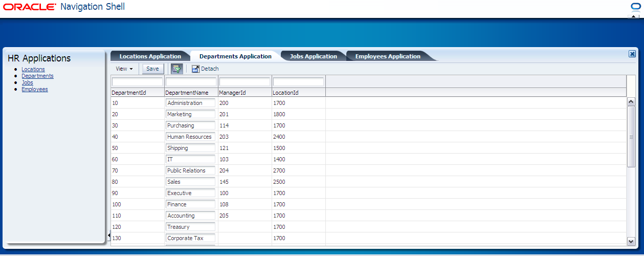Click the Jobs link in sidebar
This screenshot has height=256, width=644.
[27, 82]
